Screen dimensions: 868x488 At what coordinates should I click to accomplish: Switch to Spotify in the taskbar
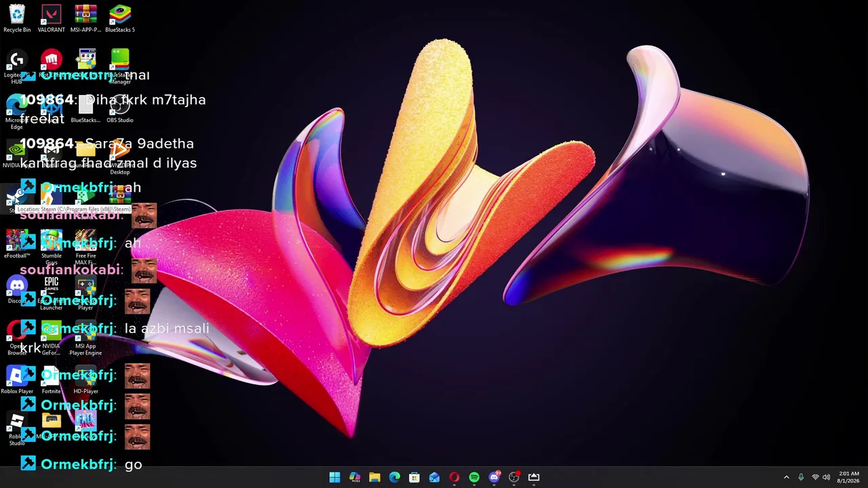(474, 477)
